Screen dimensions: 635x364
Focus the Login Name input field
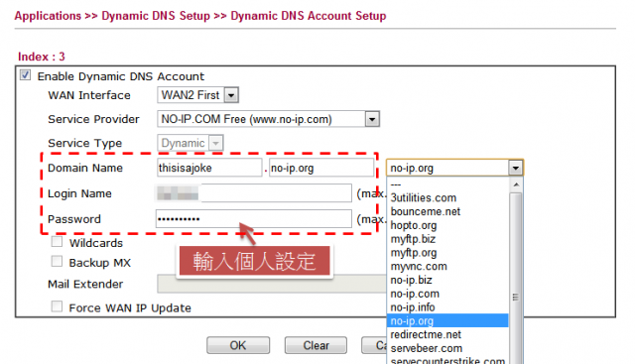coord(254,193)
